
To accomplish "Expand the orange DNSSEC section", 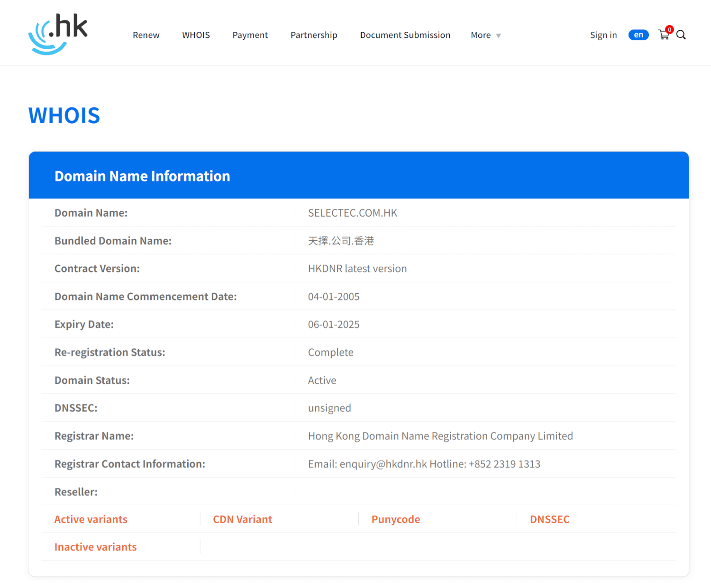I will (x=550, y=519).
